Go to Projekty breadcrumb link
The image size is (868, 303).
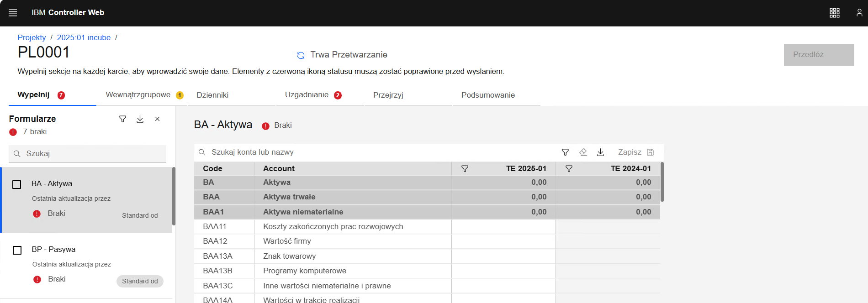pos(32,37)
